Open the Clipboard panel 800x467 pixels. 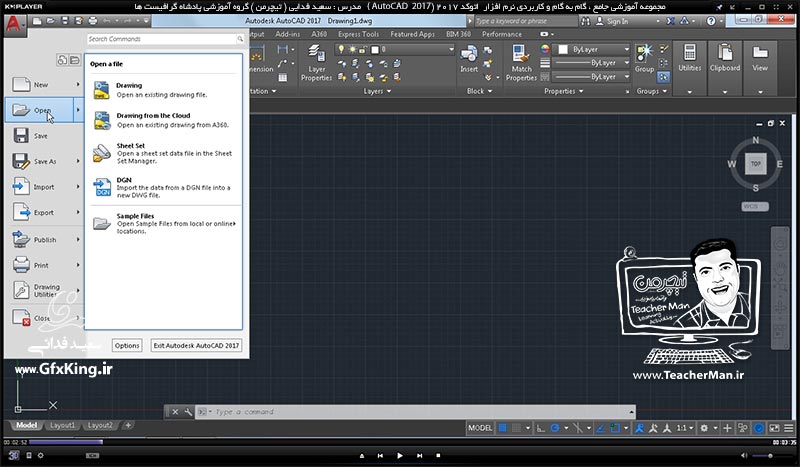coord(725,68)
